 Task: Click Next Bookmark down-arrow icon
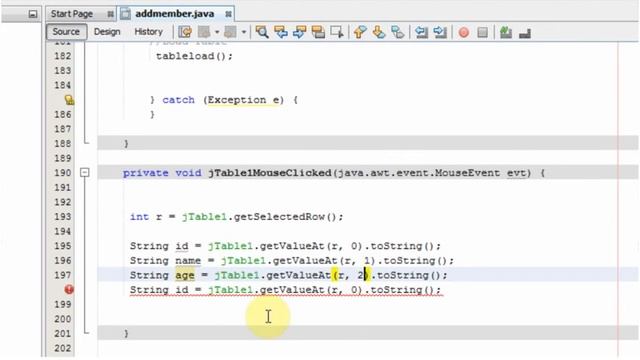(379, 32)
